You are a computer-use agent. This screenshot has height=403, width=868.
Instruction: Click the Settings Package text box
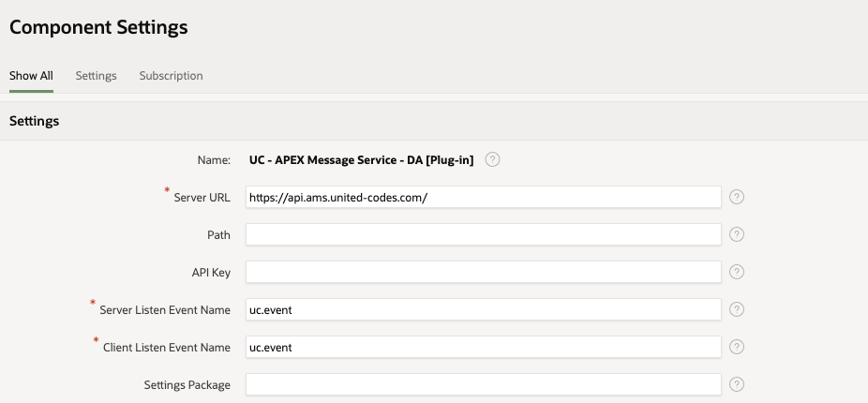[483, 384]
